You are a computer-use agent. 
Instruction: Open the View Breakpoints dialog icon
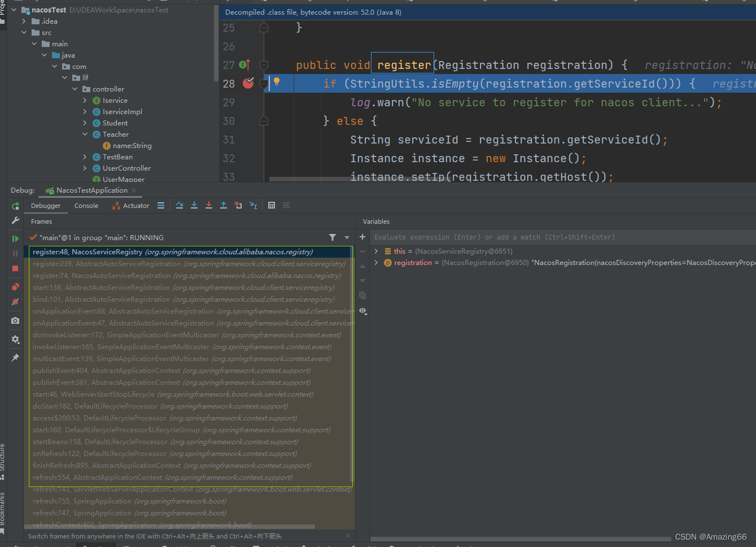pos(15,287)
